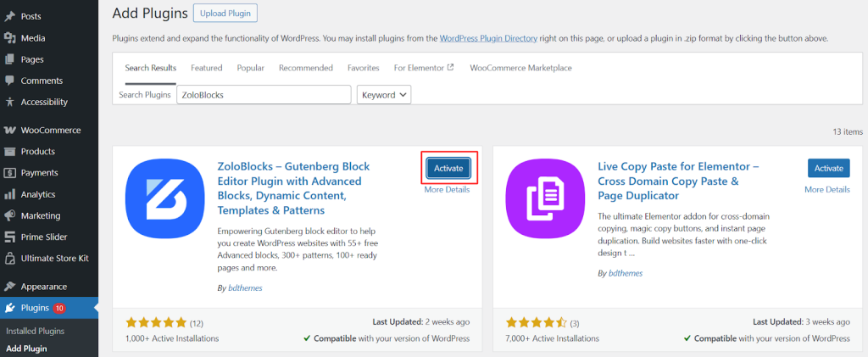Click the Prime Slider icon
Screen dimensions: 868x357
[9, 237]
